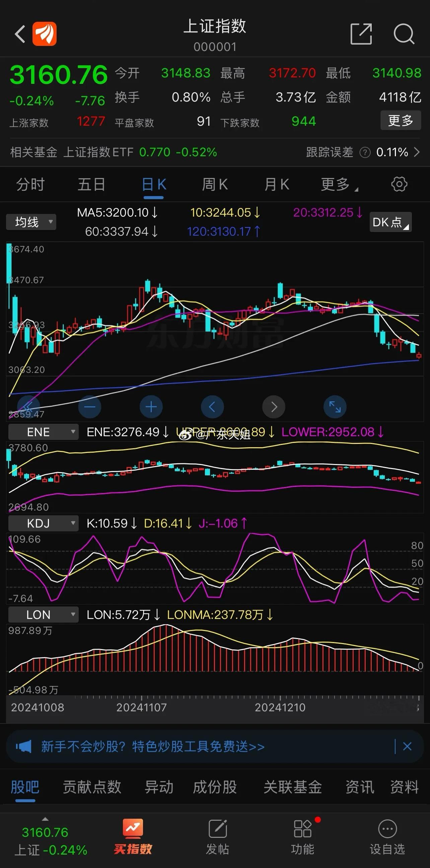Move chart right with arrow button
Viewport: 430px width, 868px height.
click(274, 407)
